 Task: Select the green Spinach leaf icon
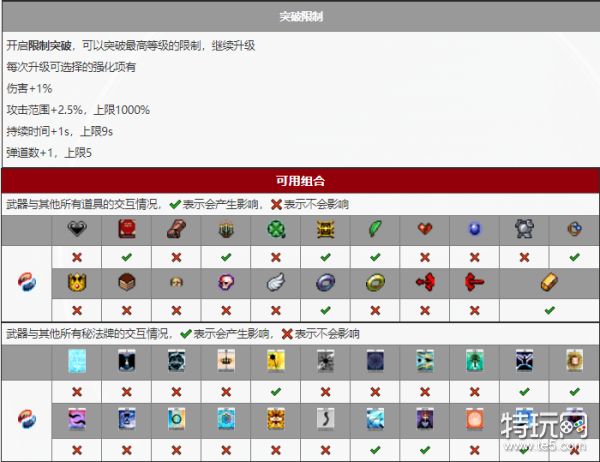coord(374,229)
